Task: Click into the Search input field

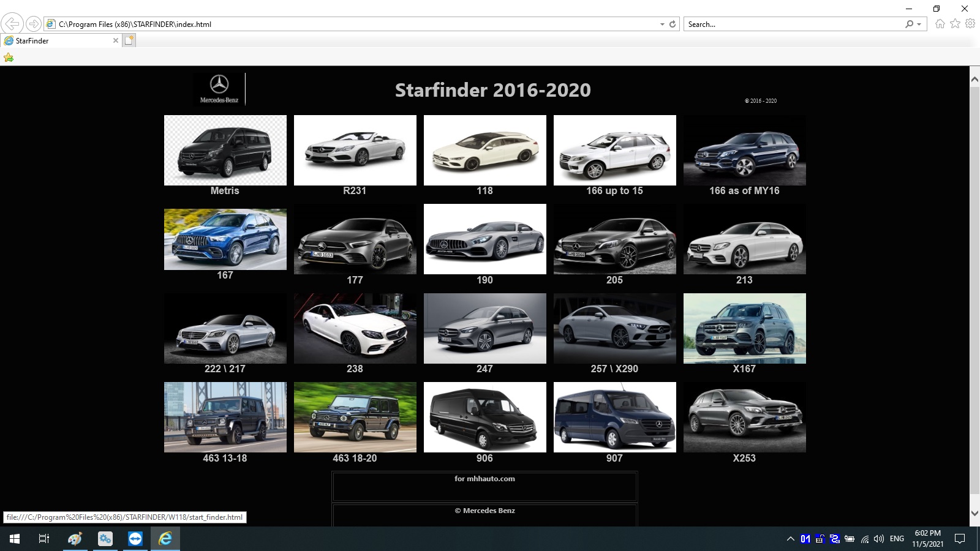Action: pos(794,24)
